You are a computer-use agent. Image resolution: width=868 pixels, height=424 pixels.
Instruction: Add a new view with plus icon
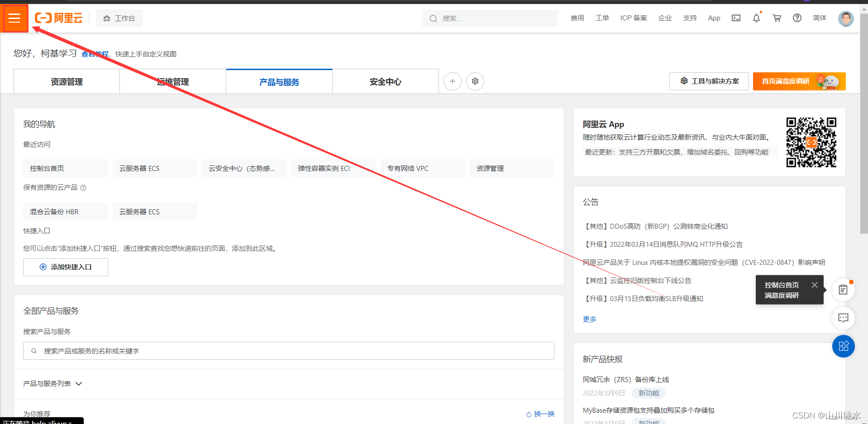click(x=453, y=81)
